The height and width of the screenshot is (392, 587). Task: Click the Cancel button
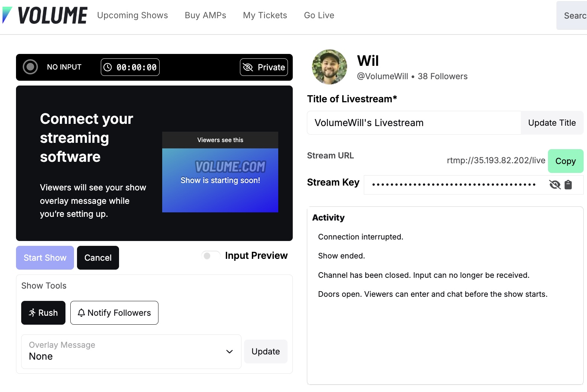[98, 258]
